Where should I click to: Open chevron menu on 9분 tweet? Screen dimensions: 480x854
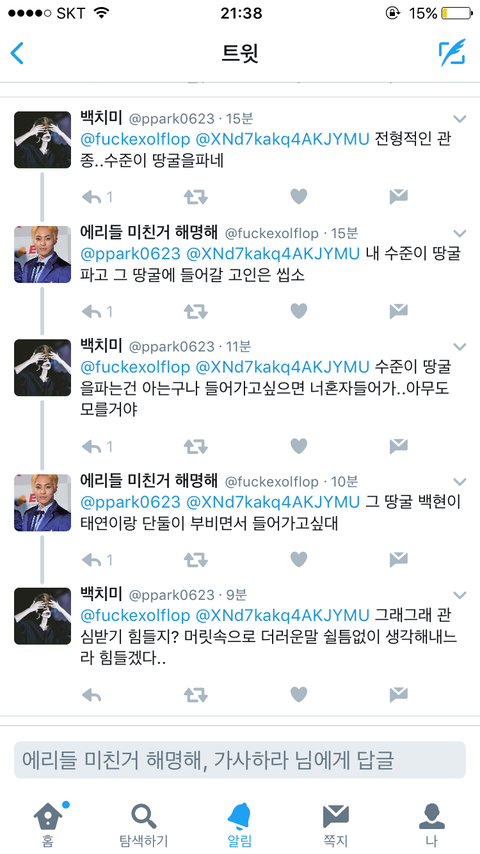(x=460, y=595)
